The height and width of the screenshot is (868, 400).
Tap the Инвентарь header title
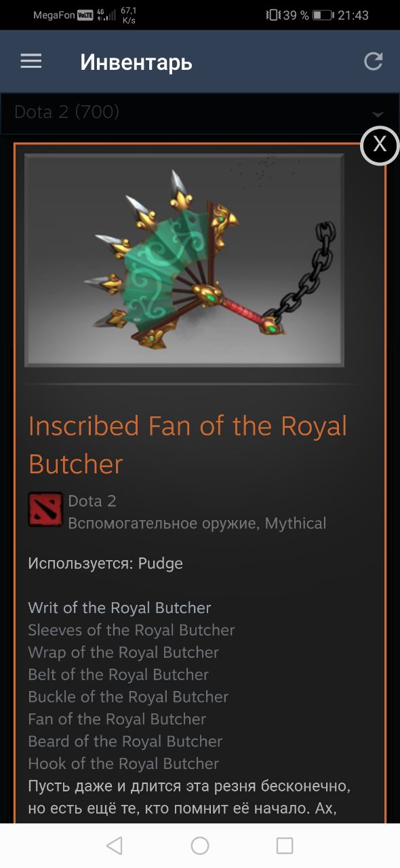point(136,62)
